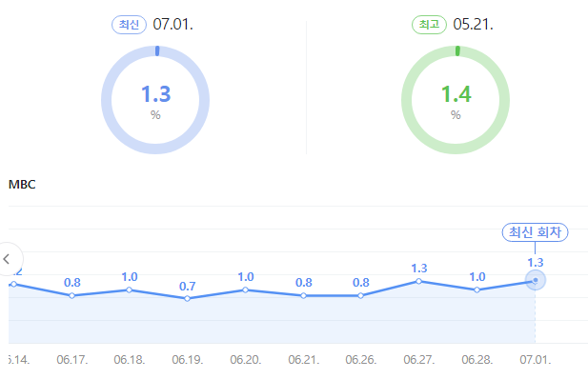Image resolution: width=588 pixels, height=379 pixels.
Task: Click the 06.21. data point on the chart
Action: pos(303,295)
